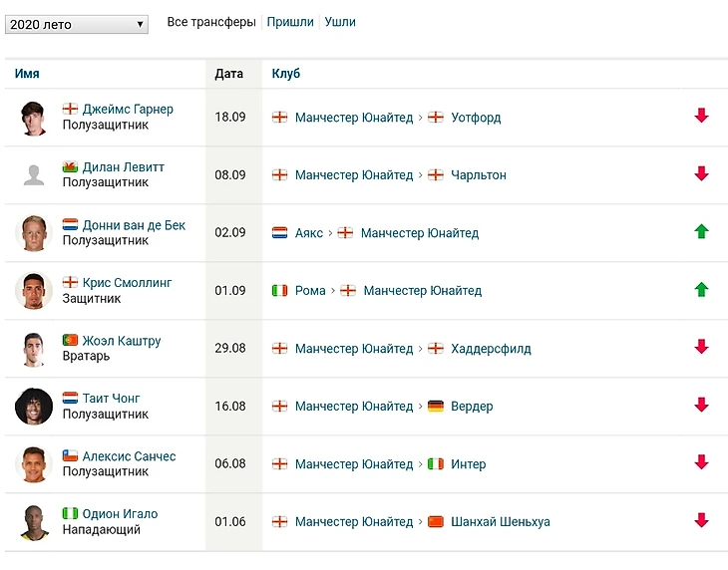Sort by the Дата column header
This screenshot has width=728, height=570.
coord(229,74)
